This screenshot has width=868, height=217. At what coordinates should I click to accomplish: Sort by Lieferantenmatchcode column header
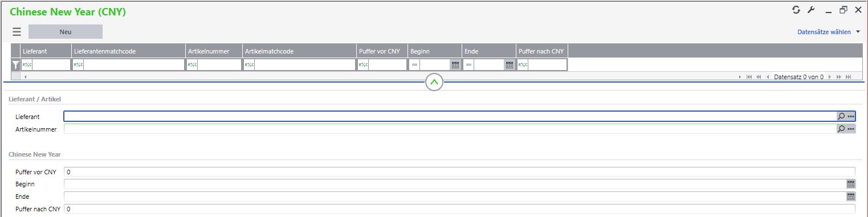(x=129, y=51)
